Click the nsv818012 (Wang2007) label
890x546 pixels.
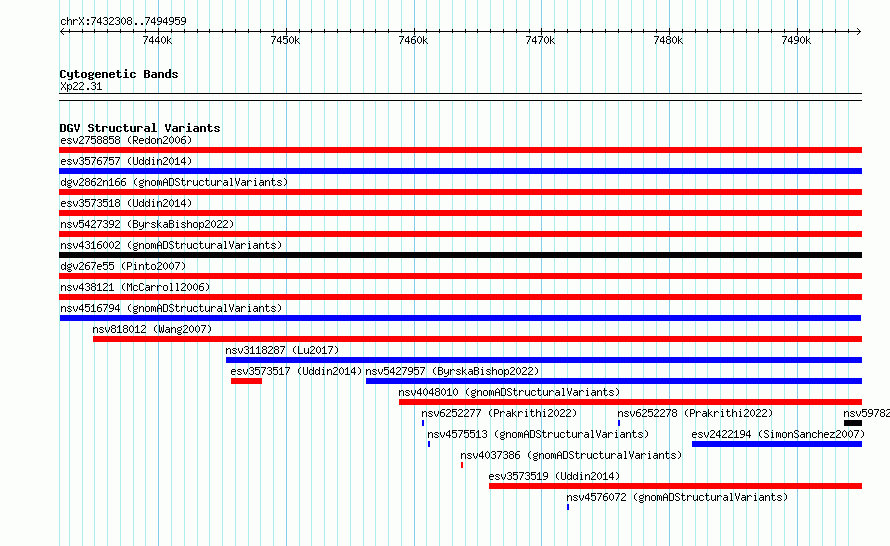tap(152, 329)
